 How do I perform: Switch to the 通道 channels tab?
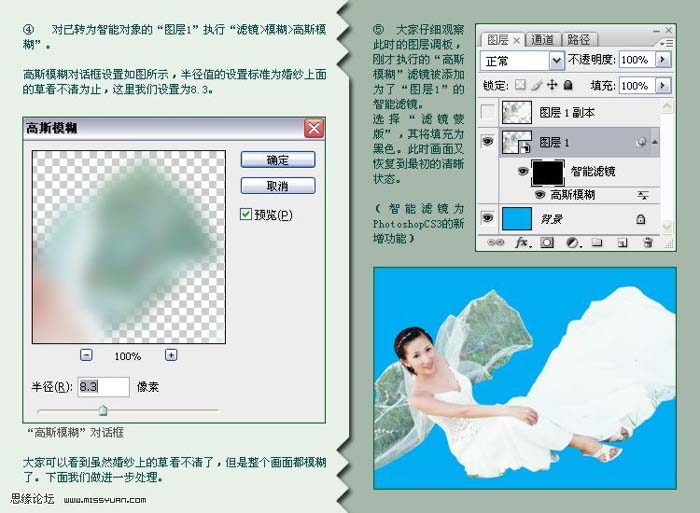(543, 40)
